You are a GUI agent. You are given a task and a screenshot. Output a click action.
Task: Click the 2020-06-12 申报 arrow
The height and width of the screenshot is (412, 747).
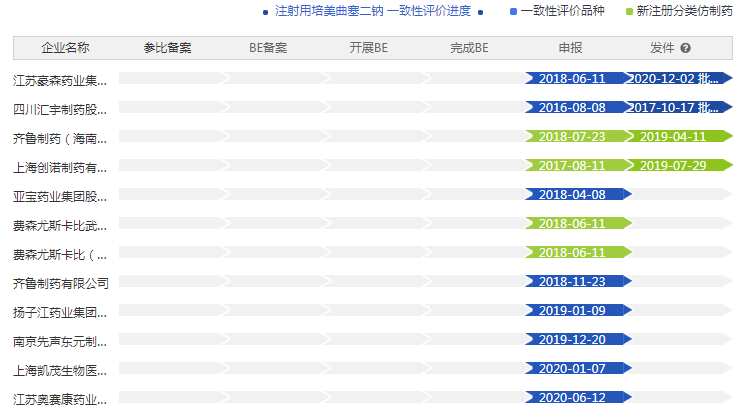pos(578,397)
